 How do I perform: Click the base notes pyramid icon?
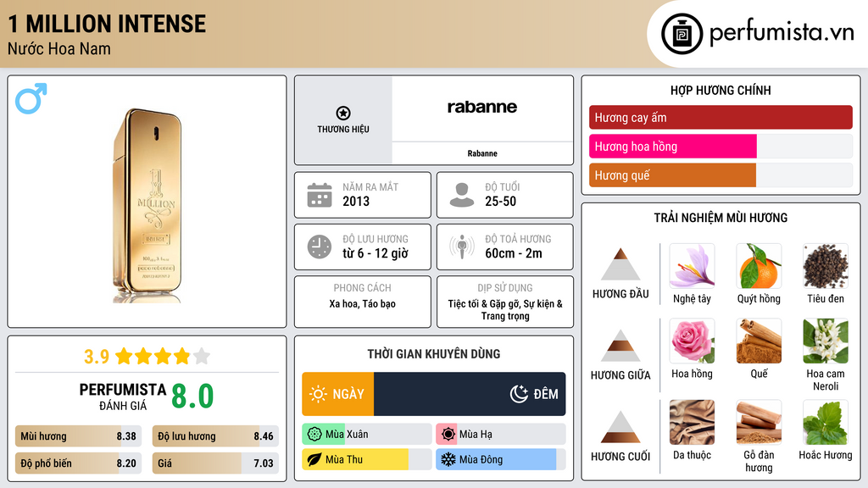[x=620, y=427]
